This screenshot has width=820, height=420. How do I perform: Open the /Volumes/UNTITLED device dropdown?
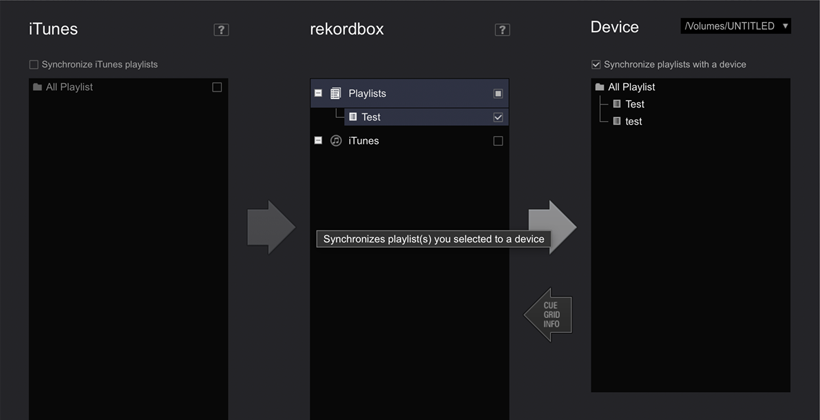[x=735, y=26]
